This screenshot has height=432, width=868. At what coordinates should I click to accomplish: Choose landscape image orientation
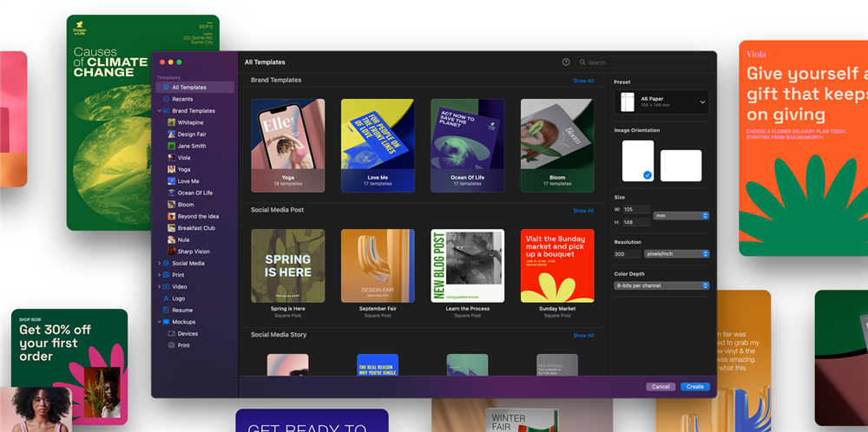pos(681,166)
